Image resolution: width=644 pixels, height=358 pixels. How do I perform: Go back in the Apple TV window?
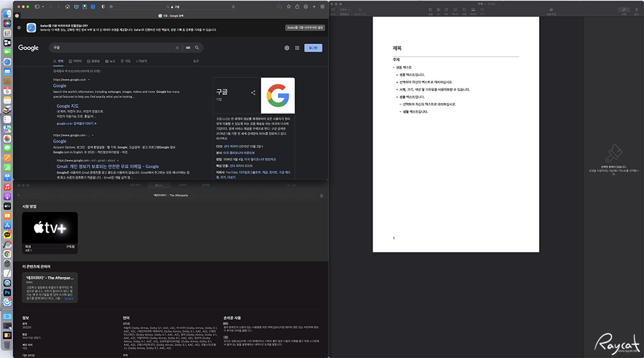click(19, 196)
